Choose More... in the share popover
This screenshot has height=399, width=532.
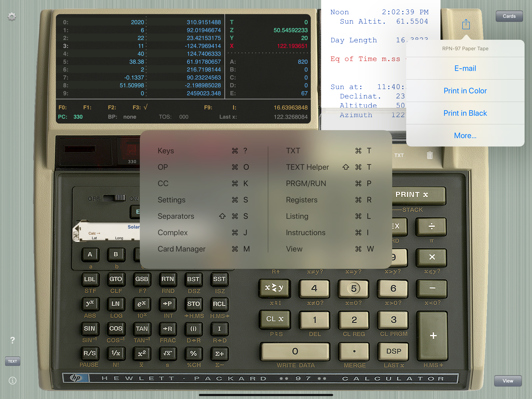click(x=465, y=135)
